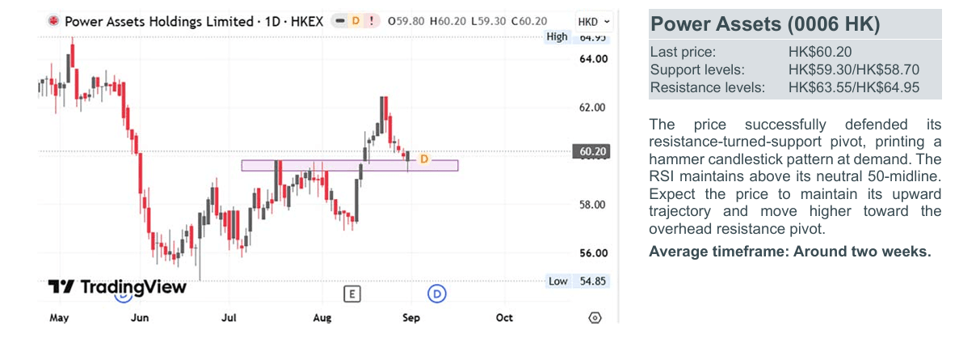
Task: Click the 56.00 price axis label
Action: [x=594, y=253]
